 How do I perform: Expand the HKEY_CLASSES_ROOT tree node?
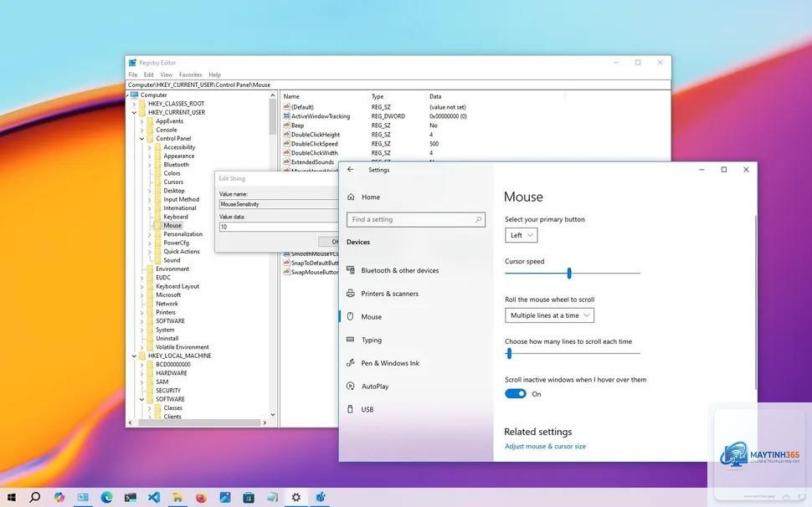click(x=134, y=104)
